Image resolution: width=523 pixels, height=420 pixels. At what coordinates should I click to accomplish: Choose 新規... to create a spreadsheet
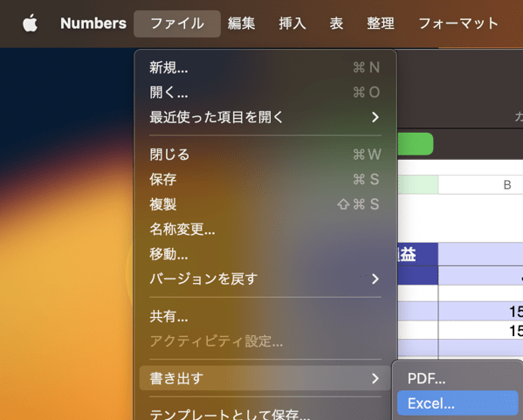click(265, 67)
